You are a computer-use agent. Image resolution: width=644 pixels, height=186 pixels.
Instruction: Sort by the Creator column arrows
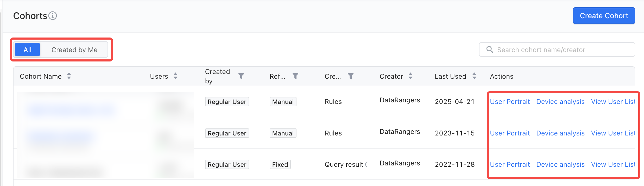[411, 76]
